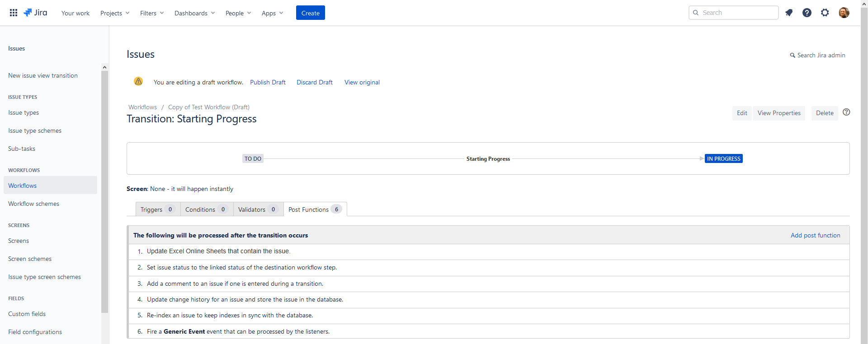Switch to the Conditions tab
868x344 pixels.
206,209
